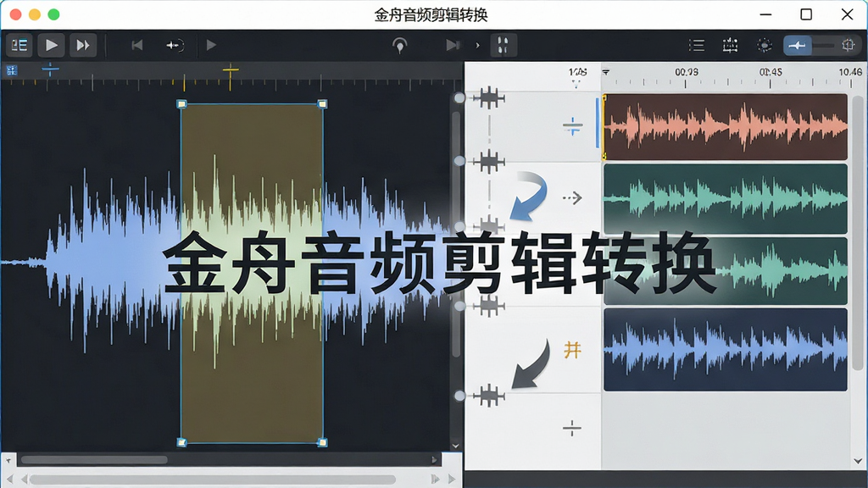Open the panel layout icon at toolbar start
Viewport: 868px width, 488px height.
click(19, 45)
